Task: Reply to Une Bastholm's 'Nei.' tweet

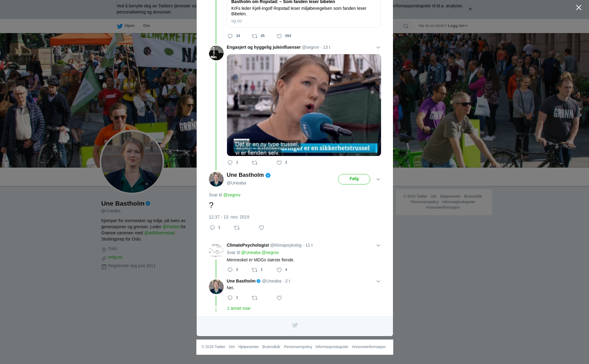Action: pos(230,298)
